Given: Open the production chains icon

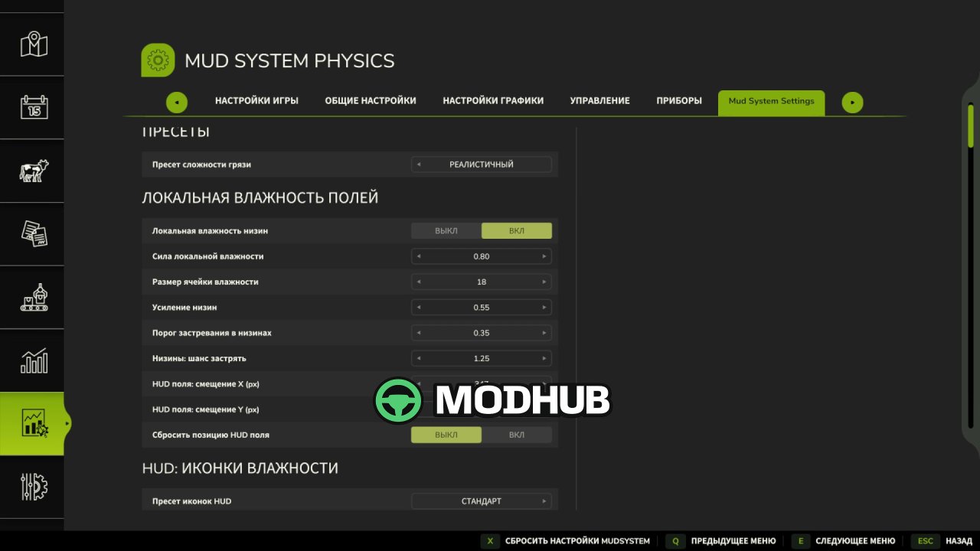Looking at the screenshot, I should pos(34,297).
